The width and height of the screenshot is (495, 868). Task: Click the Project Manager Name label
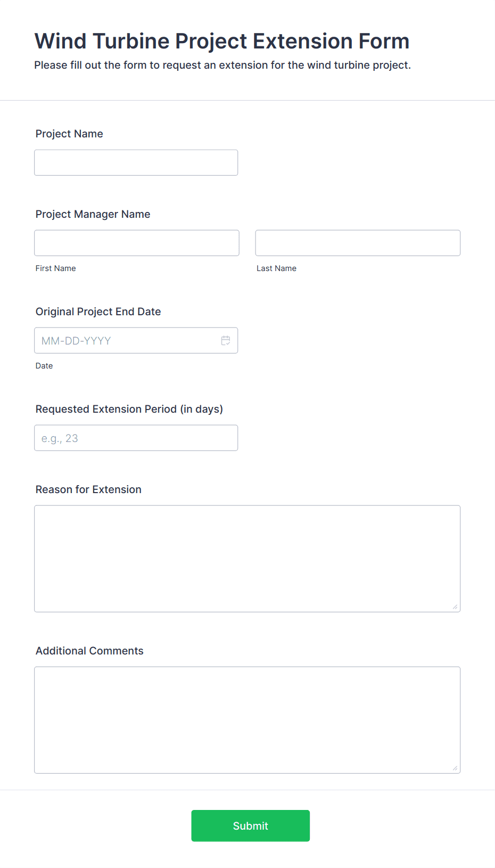(93, 214)
